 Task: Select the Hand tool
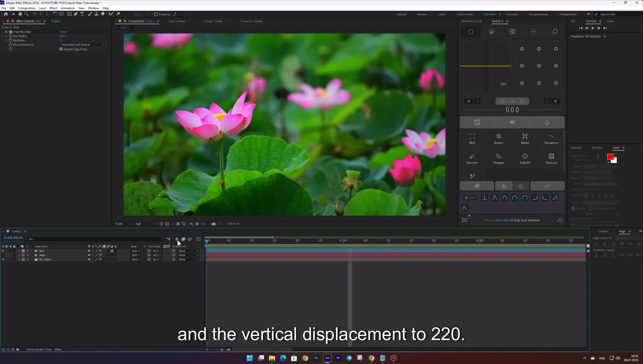[20, 14]
